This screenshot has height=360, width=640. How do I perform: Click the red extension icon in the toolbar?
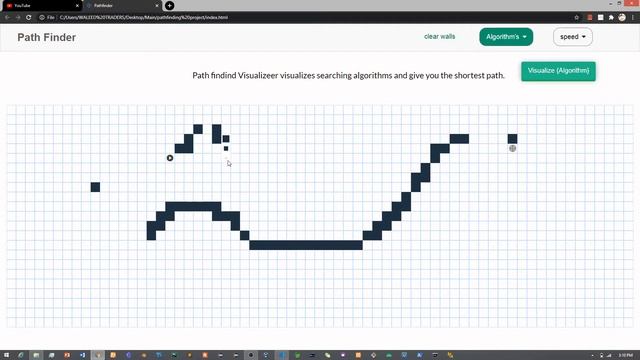[x=590, y=18]
